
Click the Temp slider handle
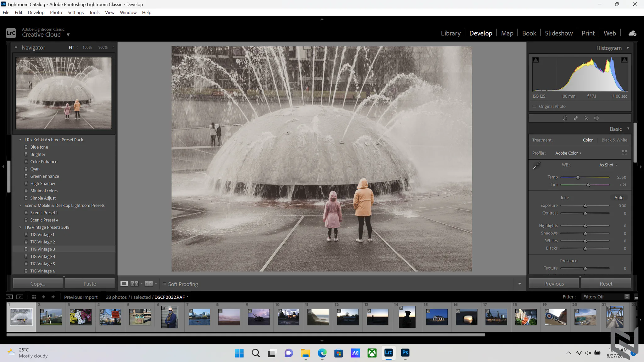[x=578, y=178]
